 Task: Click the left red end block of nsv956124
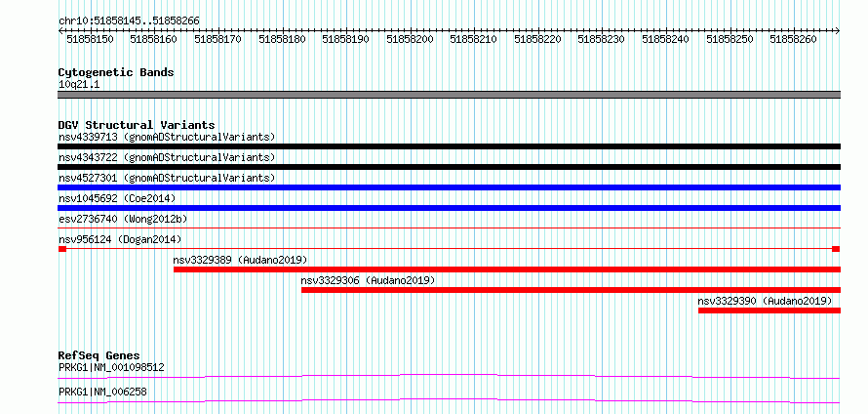pos(62,249)
